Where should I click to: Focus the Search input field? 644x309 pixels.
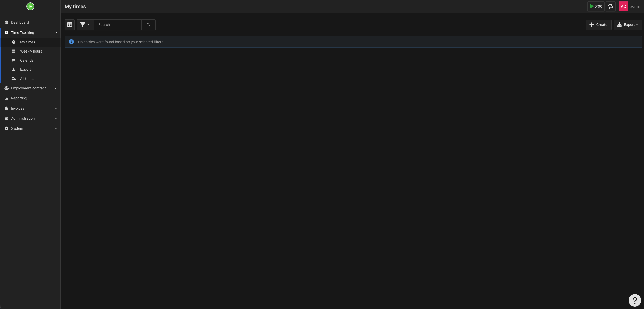118,25
